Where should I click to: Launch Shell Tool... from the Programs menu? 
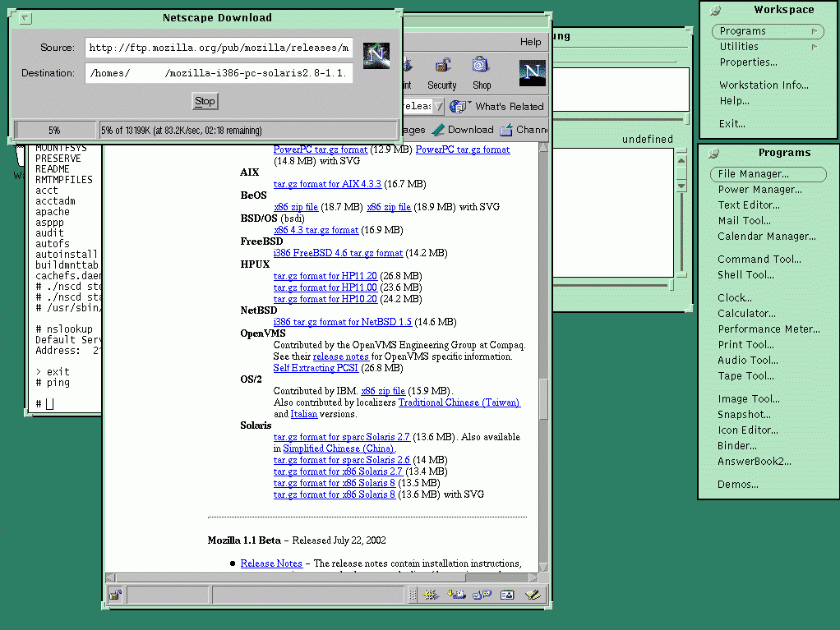click(745, 274)
